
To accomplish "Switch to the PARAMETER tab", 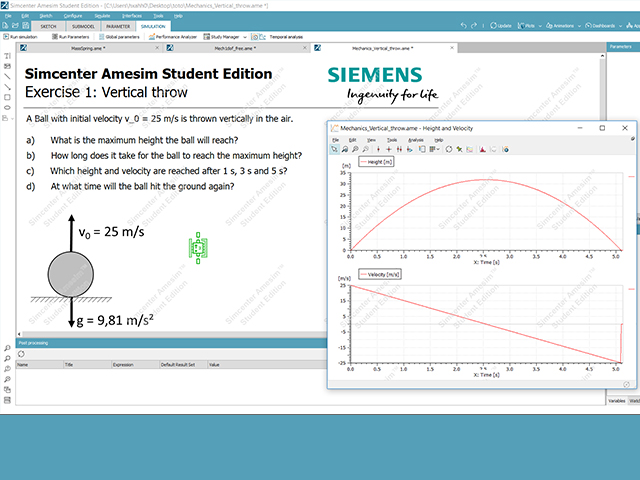I will coord(118,26).
